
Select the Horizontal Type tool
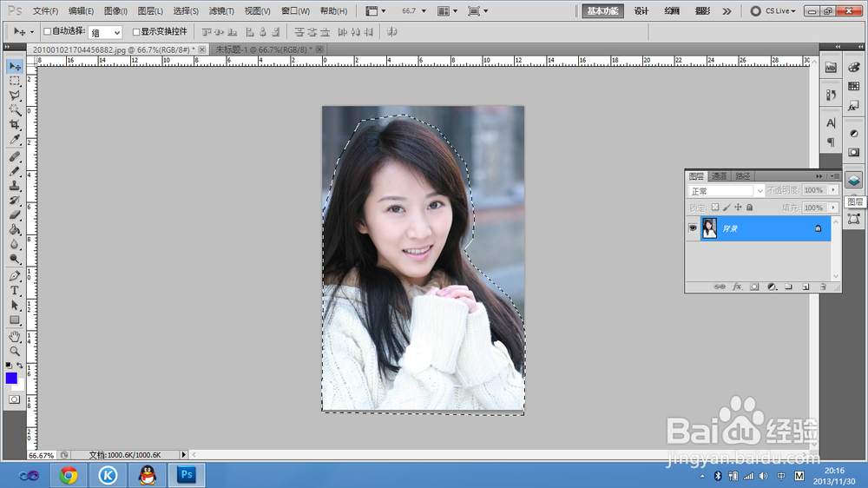click(15, 290)
